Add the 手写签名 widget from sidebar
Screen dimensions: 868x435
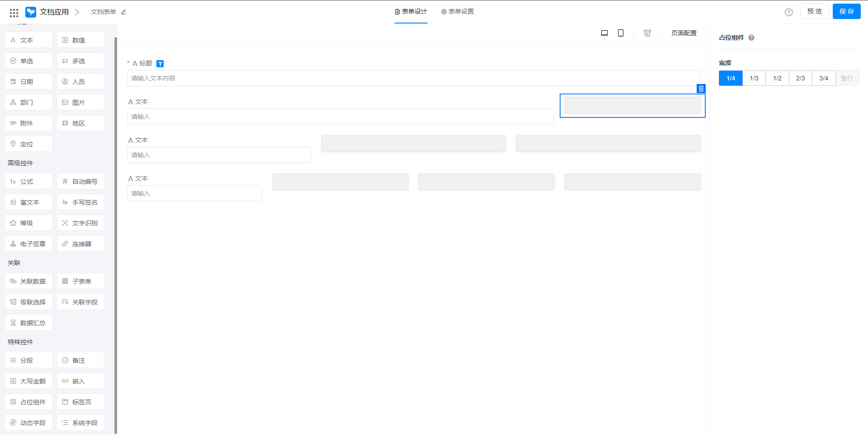80,202
